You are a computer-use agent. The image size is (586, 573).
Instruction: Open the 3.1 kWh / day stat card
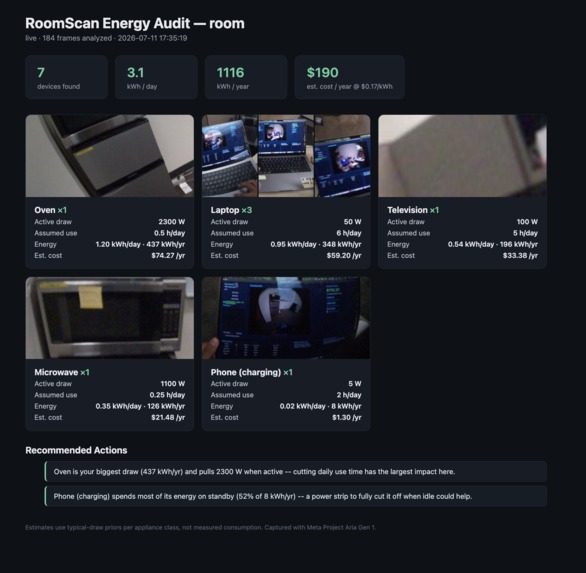(156, 77)
